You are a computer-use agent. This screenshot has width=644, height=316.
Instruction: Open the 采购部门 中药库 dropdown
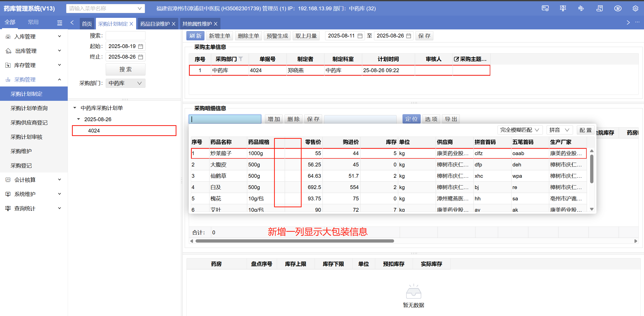pyautogui.click(x=125, y=83)
